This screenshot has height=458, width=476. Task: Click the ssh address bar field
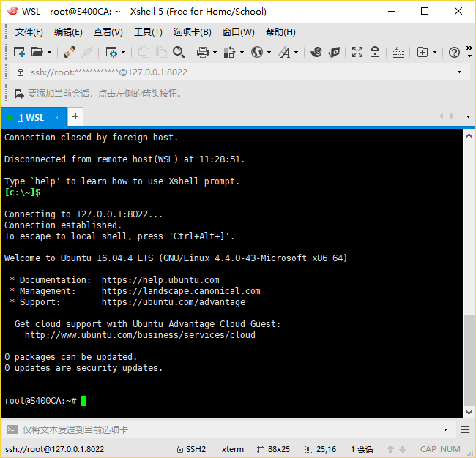tap(239, 72)
